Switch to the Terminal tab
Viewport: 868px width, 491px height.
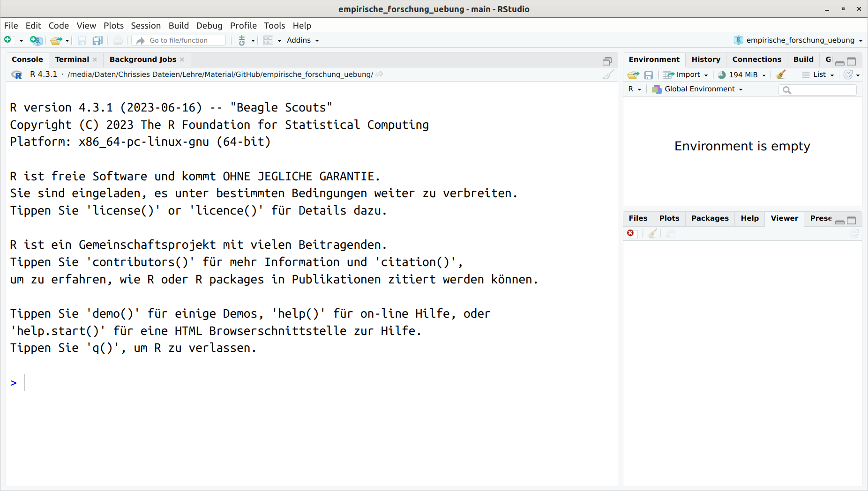point(72,60)
